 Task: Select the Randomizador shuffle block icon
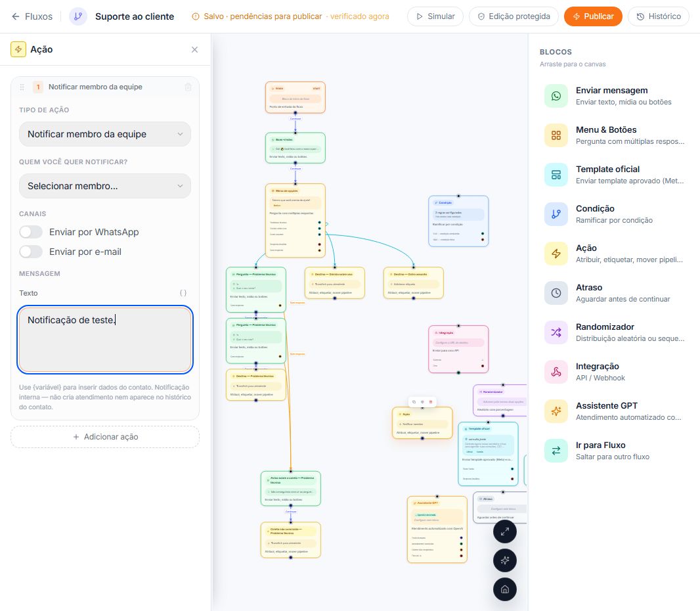point(556,332)
